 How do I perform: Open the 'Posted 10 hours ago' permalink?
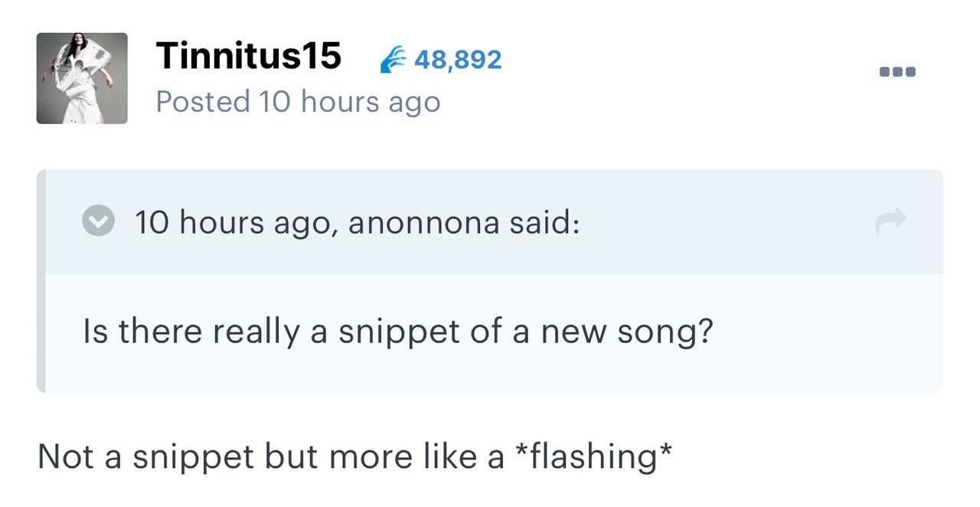click(x=298, y=101)
